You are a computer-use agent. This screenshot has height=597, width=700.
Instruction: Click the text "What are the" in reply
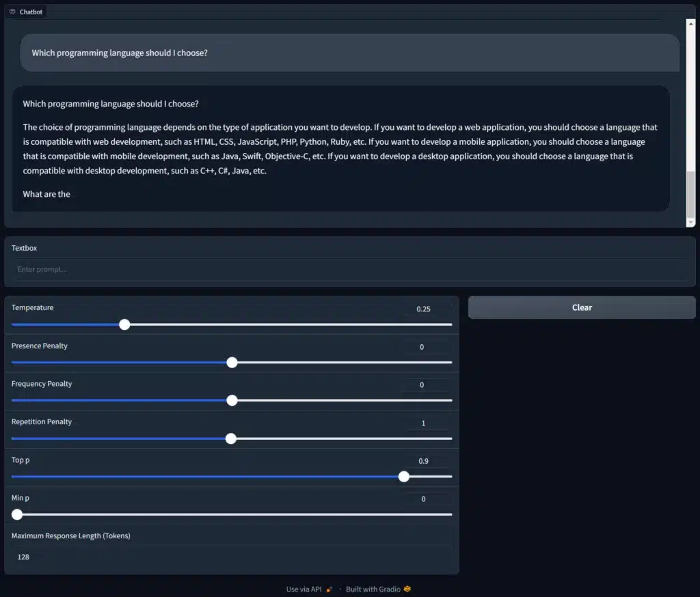click(x=46, y=194)
